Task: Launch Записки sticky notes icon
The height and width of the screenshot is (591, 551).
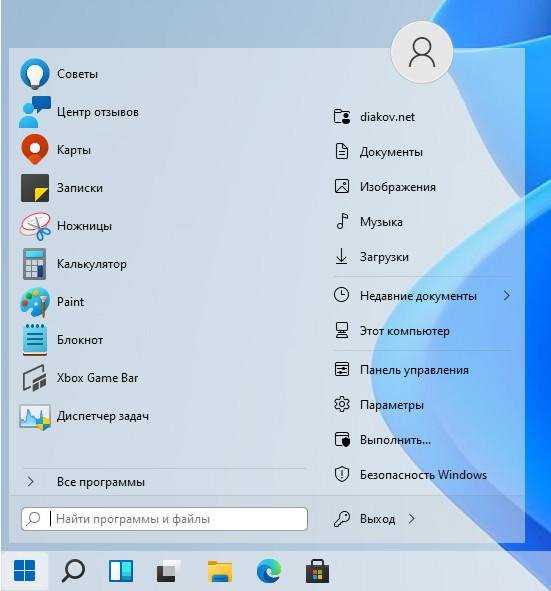Action: pos(35,188)
